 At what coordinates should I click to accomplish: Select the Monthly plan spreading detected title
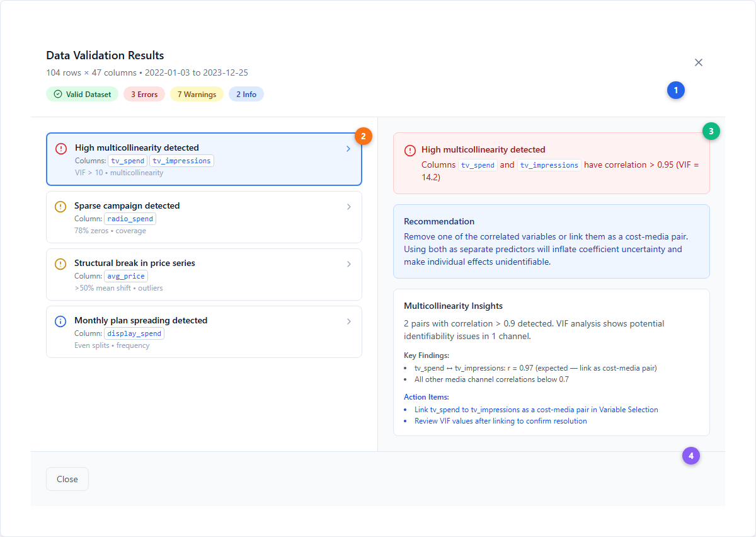pyautogui.click(x=141, y=320)
